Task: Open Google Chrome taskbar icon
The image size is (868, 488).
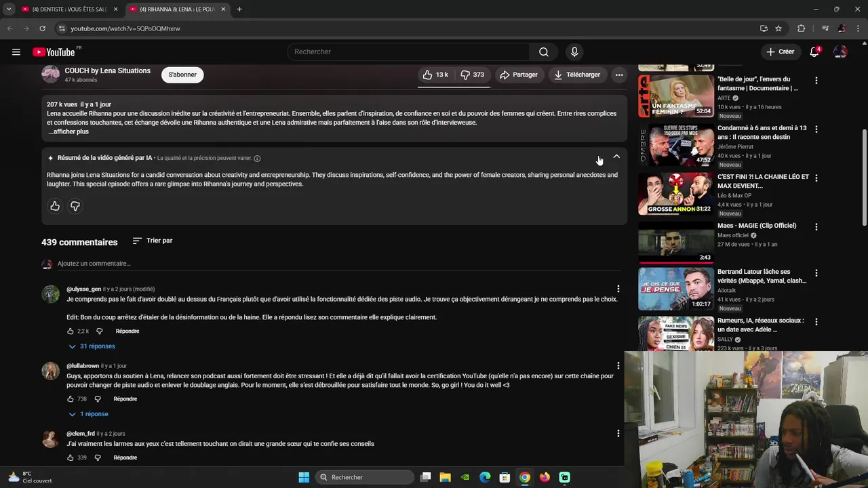Action: click(525, 477)
